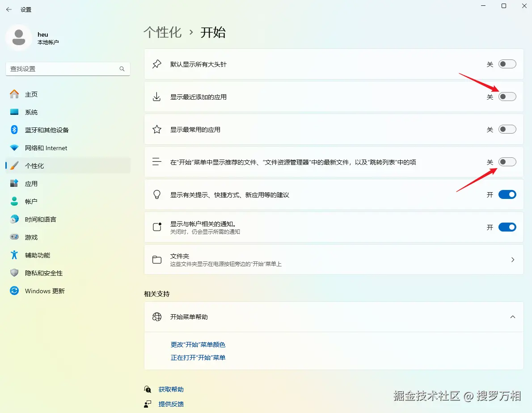The image size is (532, 413).
Task: Maximize the Settings window
Action: 504,6
